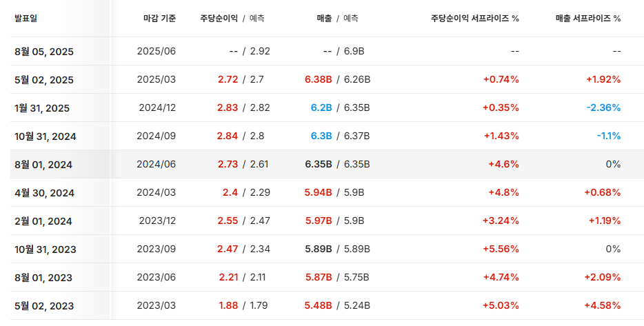
Task: Select the 10월 31, 2024 date cell
Action: tap(46, 136)
